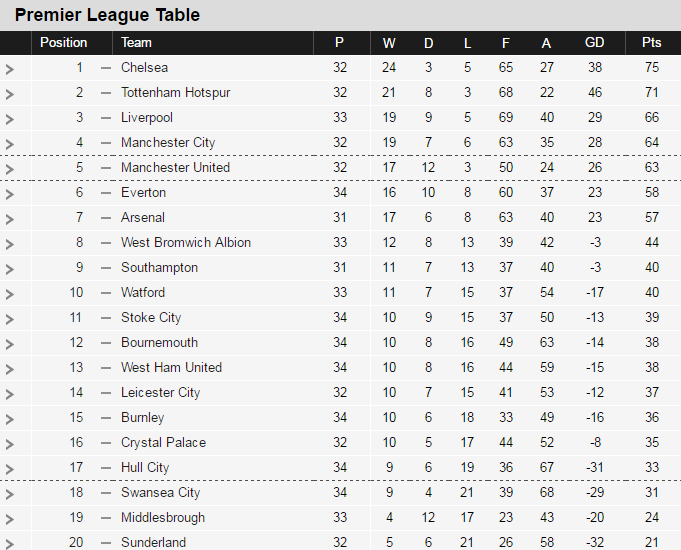Screen dimensions: 681x550
Task: Expand the Manchester United row chevron
Action: tap(10, 169)
